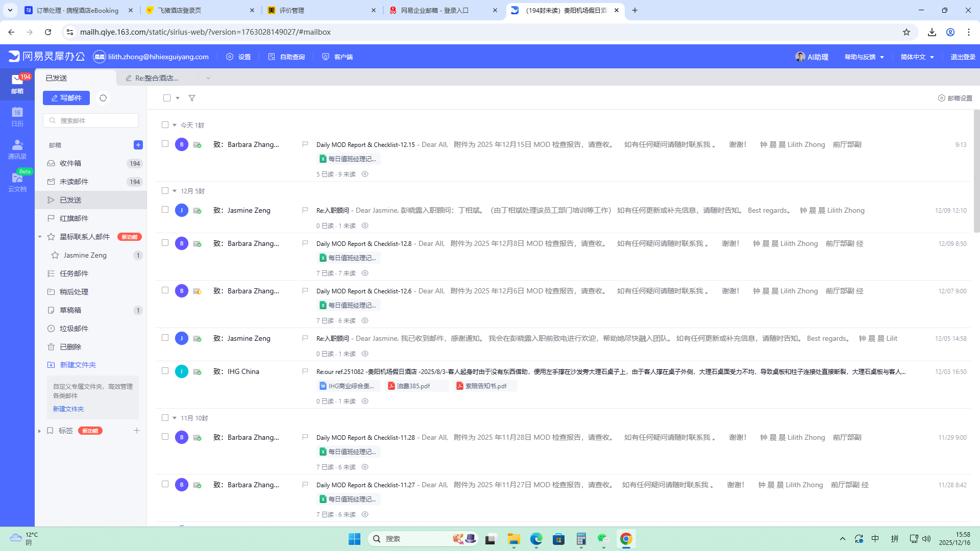The width and height of the screenshot is (980, 551).
Task: Select checkbox for IHG China email
Action: 165,371
